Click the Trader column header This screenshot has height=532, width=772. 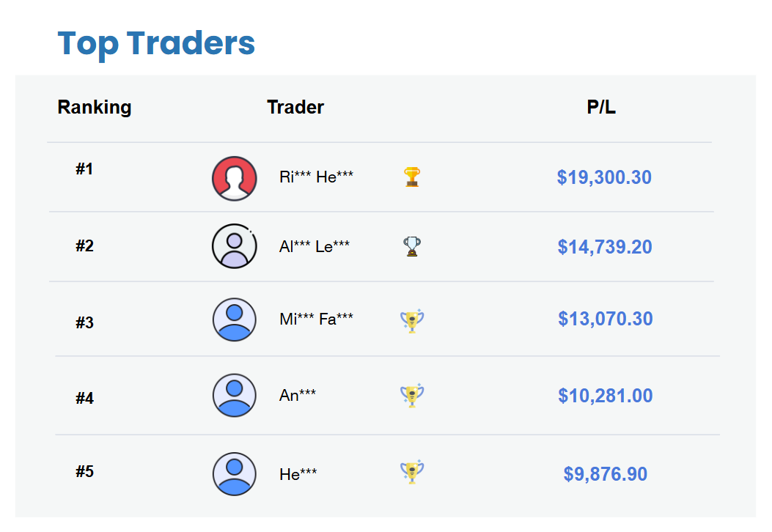click(295, 107)
